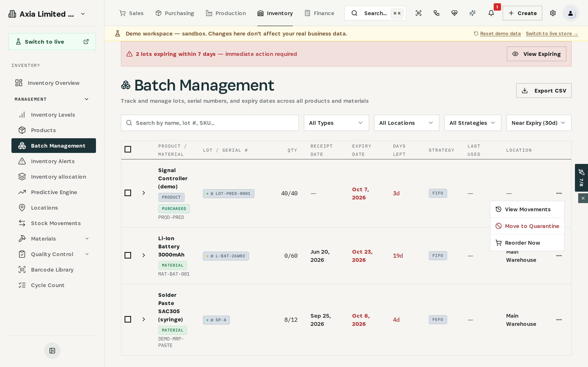Open the barcode scanner icon in top bar
588x367 pixels.
click(418, 13)
